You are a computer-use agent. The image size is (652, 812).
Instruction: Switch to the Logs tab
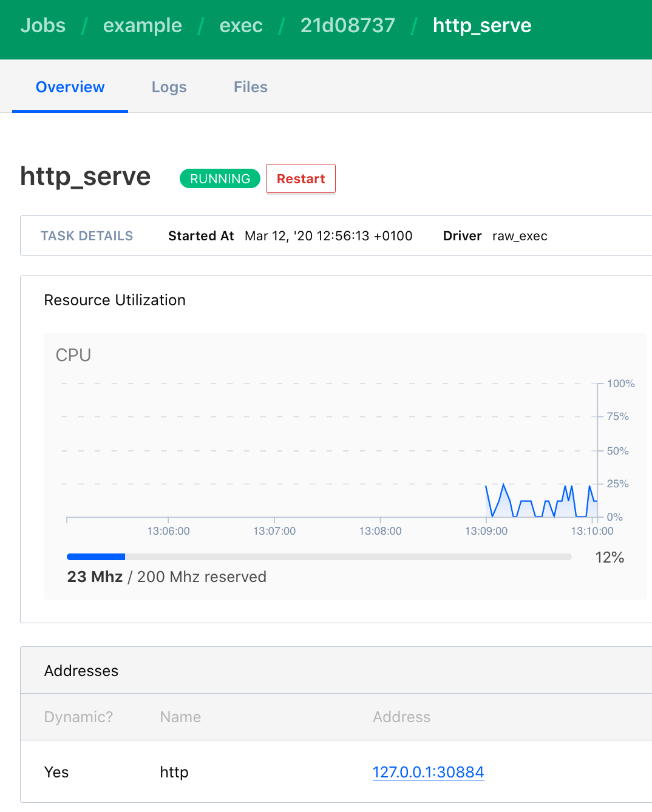click(x=169, y=87)
